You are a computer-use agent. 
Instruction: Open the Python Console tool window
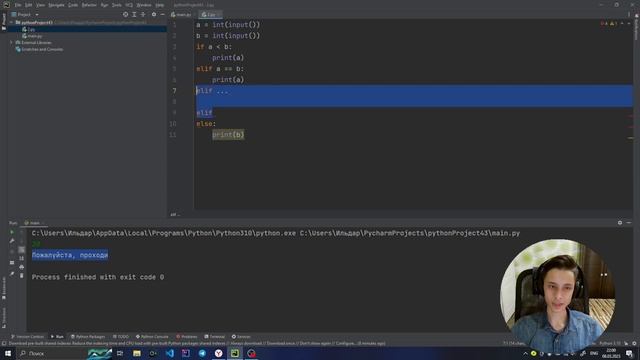coord(152,337)
